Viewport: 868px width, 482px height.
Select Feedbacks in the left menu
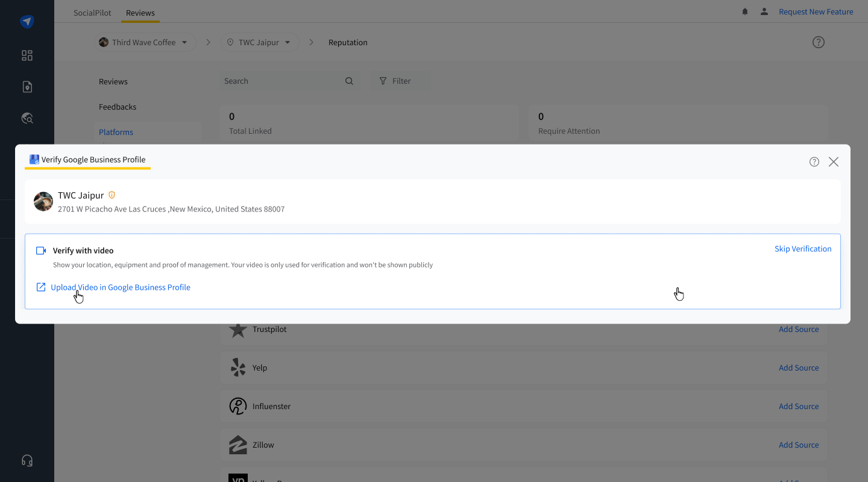point(118,107)
